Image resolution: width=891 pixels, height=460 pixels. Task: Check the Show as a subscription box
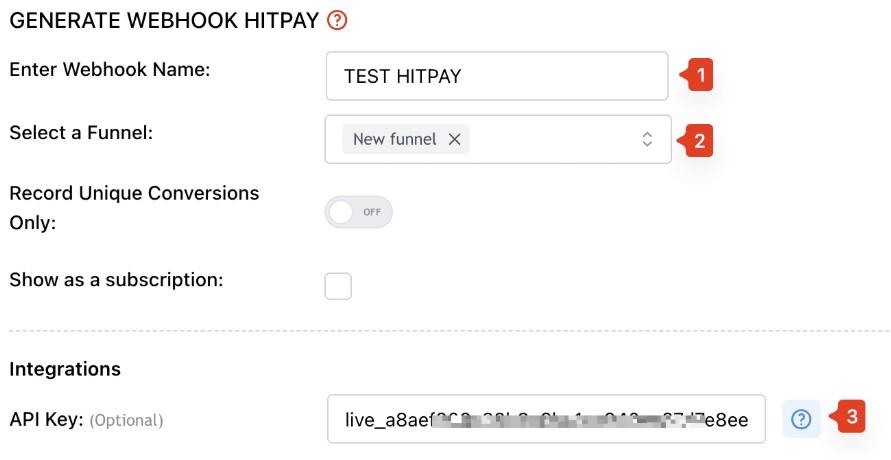click(338, 286)
